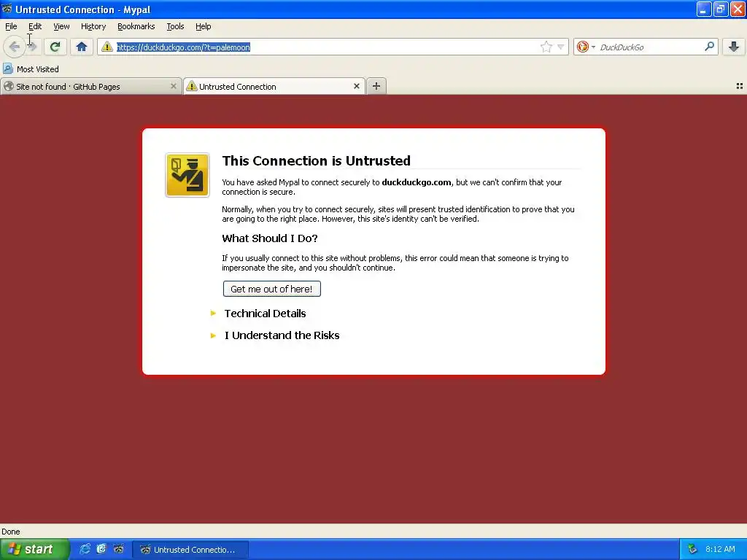Open the Tools menu
747x560 pixels.
click(x=175, y=26)
